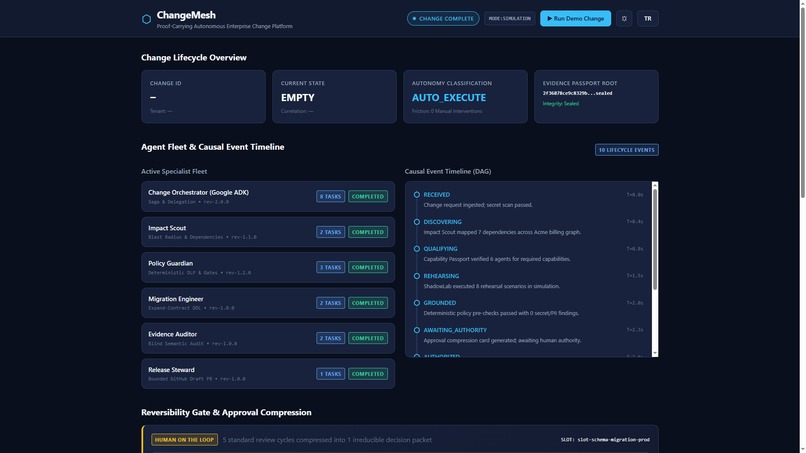Click the ChangeMesh hexagon logo icon
Screen dimensions: 806x453
pos(146,19)
